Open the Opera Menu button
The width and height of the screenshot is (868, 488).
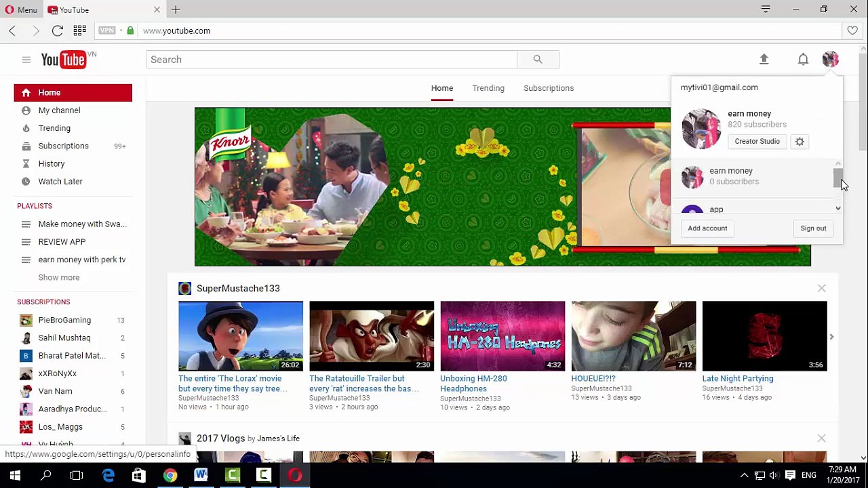pyautogui.click(x=20, y=9)
